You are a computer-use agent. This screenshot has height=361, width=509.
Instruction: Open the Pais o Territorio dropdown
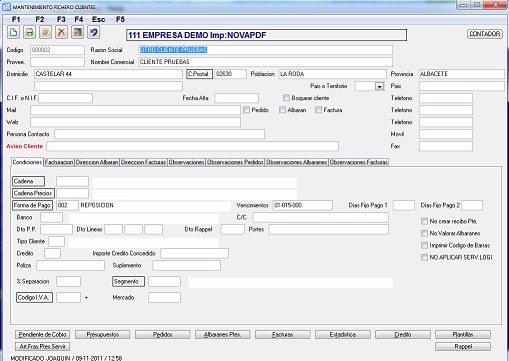coord(379,86)
